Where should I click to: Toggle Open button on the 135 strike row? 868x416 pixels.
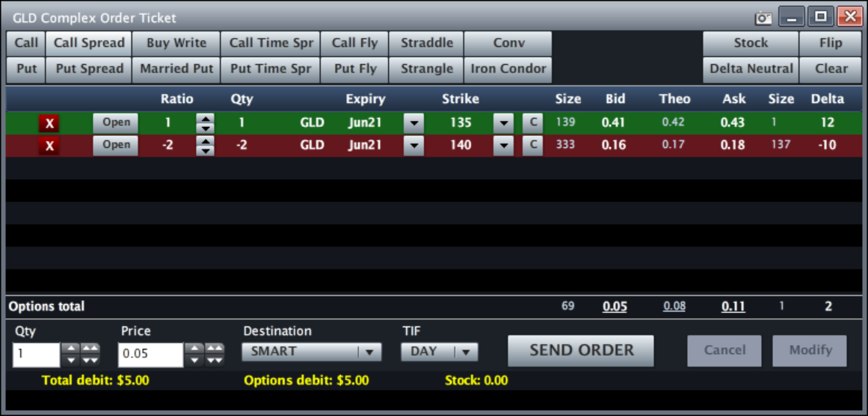coord(115,122)
